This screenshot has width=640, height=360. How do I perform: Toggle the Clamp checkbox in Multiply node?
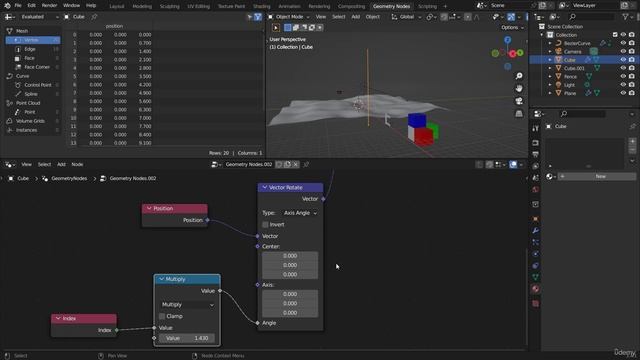pos(162,316)
